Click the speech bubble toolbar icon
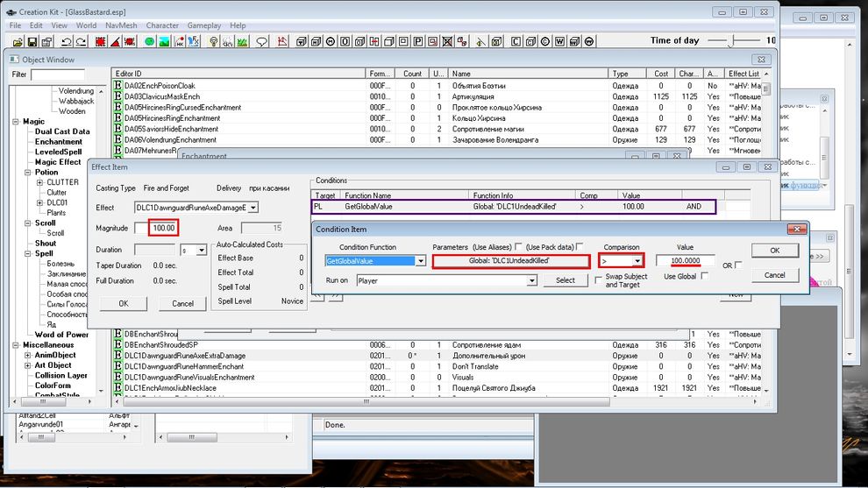 (x=262, y=41)
